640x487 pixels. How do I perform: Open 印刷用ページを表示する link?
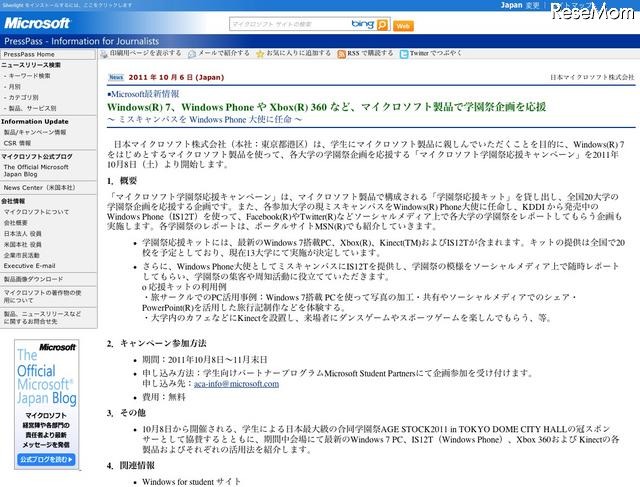pyautogui.click(x=145, y=53)
